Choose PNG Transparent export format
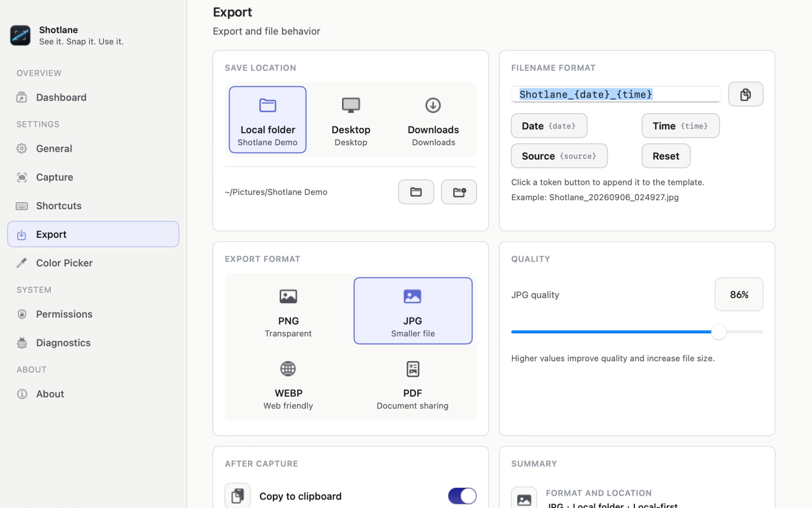 coord(288,311)
